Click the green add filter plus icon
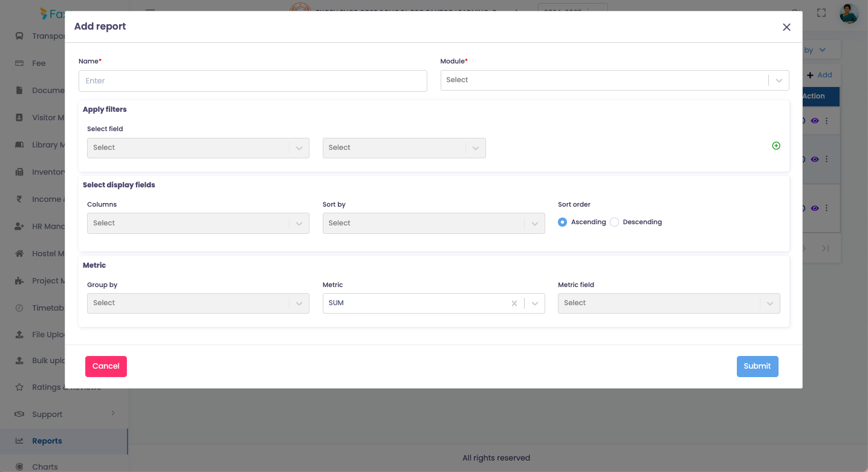 (x=776, y=146)
